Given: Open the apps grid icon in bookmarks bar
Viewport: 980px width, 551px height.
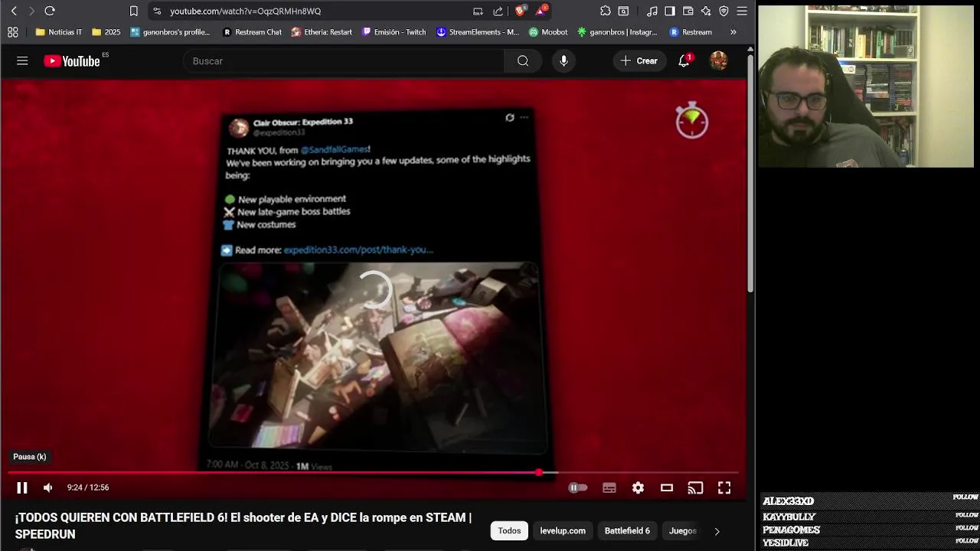Looking at the screenshot, I should tap(12, 32).
